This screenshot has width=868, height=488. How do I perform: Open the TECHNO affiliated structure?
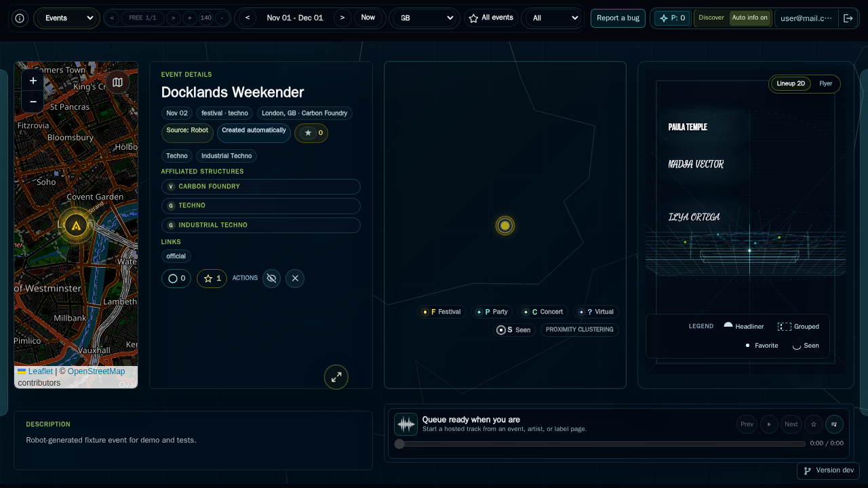[261, 206]
